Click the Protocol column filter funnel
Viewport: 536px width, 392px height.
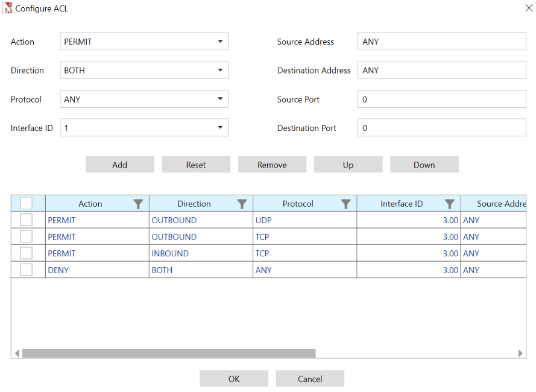[x=345, y=204]
